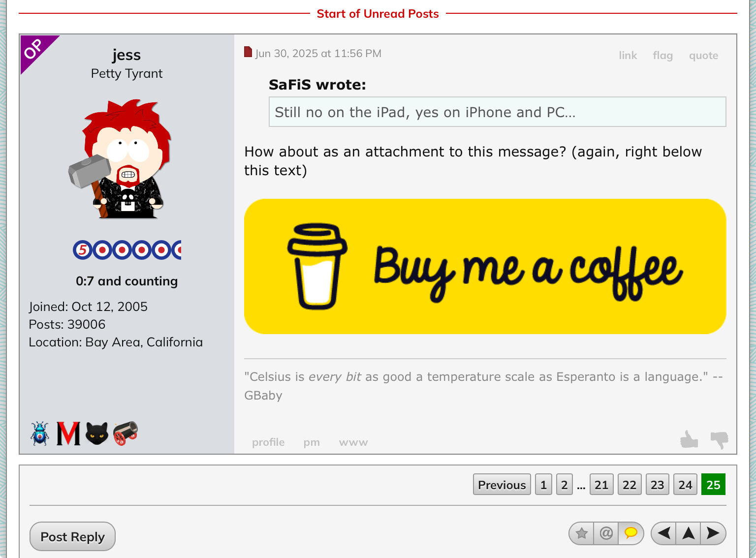Click the thumbs down icon
The height and width of the screenshot is (558, 756).
[x=719, y=440]
